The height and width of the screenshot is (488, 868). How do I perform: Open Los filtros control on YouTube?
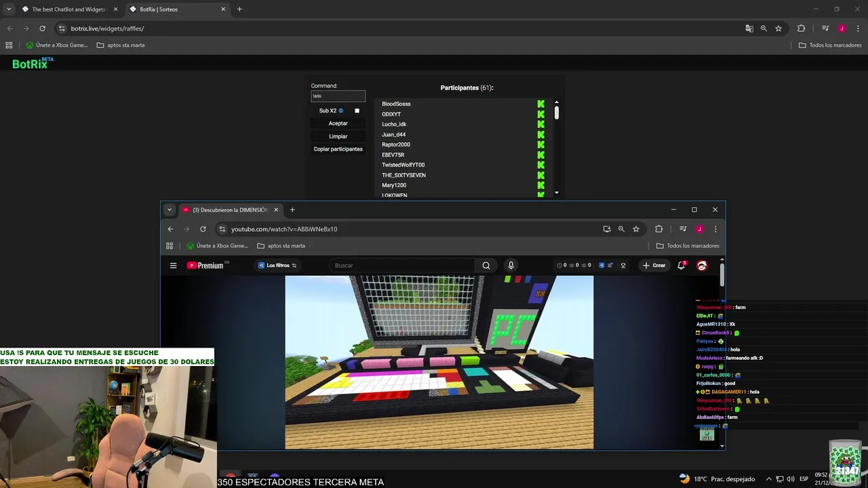click(277, 266)
